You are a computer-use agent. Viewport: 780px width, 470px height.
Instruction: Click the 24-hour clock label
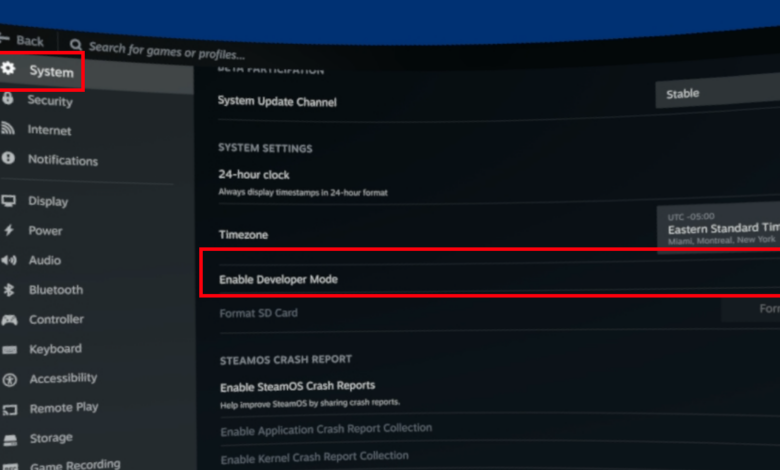(254, 175)
